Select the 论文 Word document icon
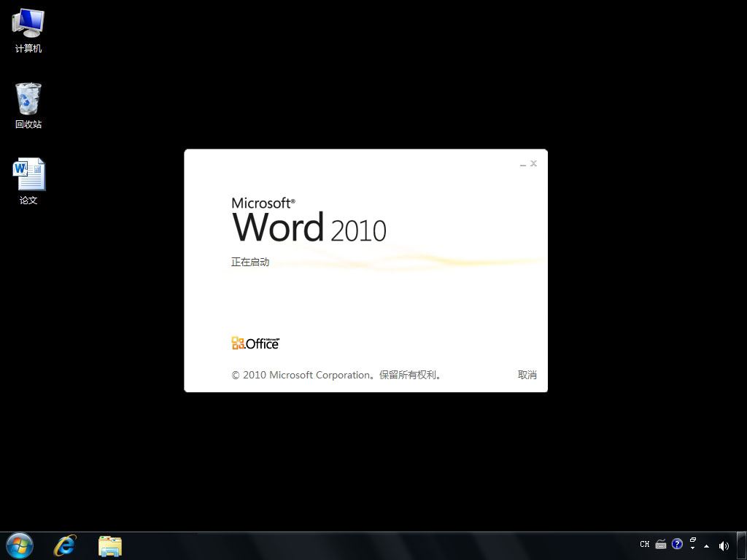The image size is (747, 560). pos(28,182)
